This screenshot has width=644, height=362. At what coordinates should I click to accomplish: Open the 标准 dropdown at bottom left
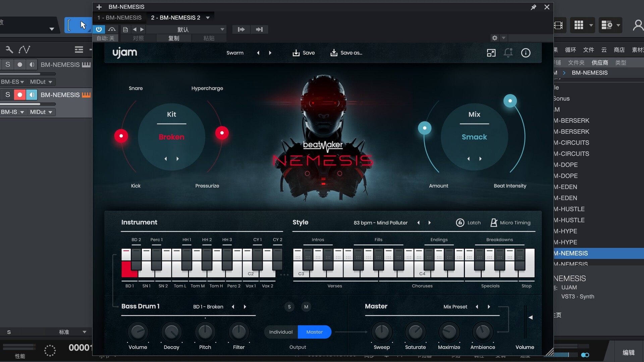click(72, 332)
